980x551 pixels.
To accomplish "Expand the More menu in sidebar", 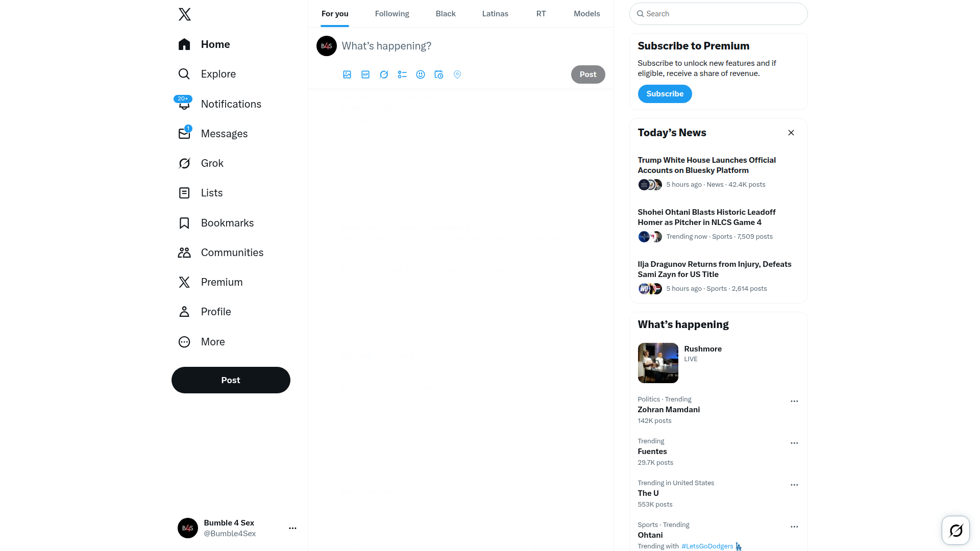I will click(x=202, y=342).
